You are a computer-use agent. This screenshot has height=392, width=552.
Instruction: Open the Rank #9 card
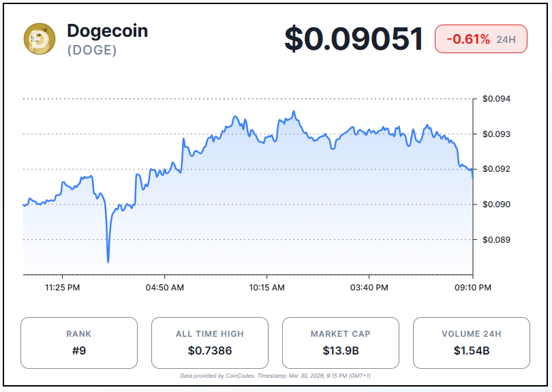[x=79, y=343]
